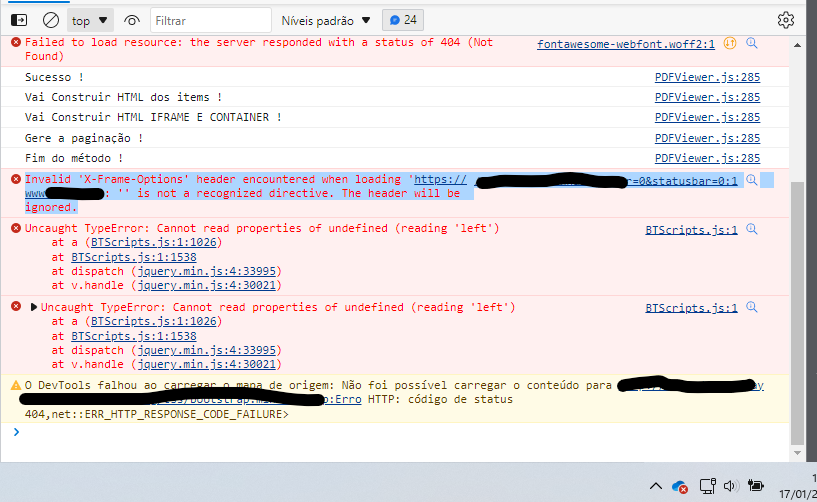
Task: Open the fontawesome-webfont.woff2:1 source link
Action: click(626, 44)
